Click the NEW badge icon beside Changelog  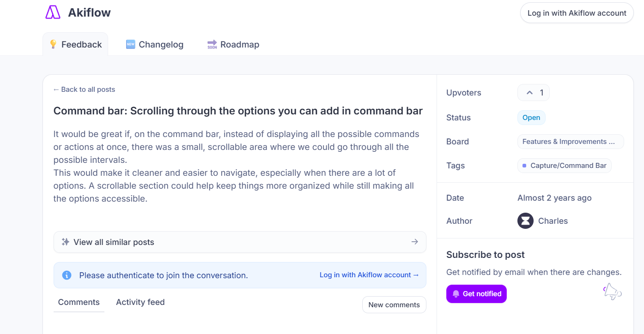point(130,44)
